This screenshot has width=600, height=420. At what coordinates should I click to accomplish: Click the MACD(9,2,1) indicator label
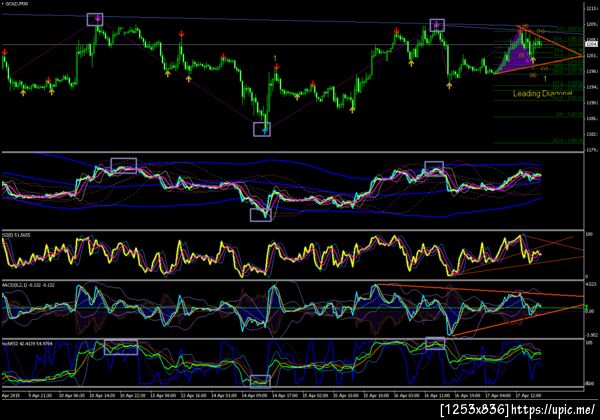point(28,285)
